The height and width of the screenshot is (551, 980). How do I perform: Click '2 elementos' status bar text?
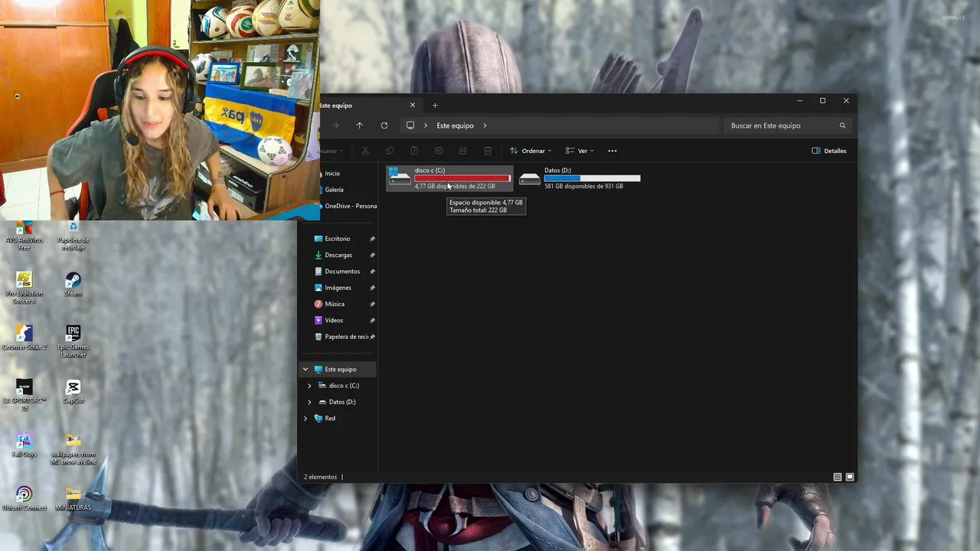click(x=320, y=477)
